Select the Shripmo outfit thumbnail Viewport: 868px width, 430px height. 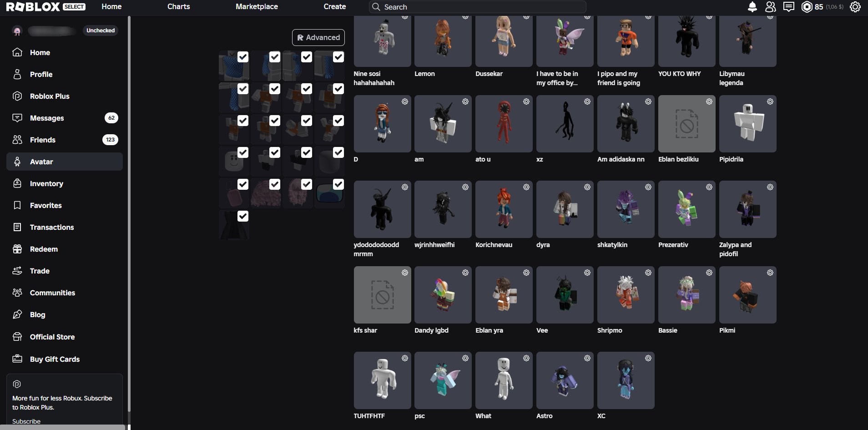tap(626, 295)
